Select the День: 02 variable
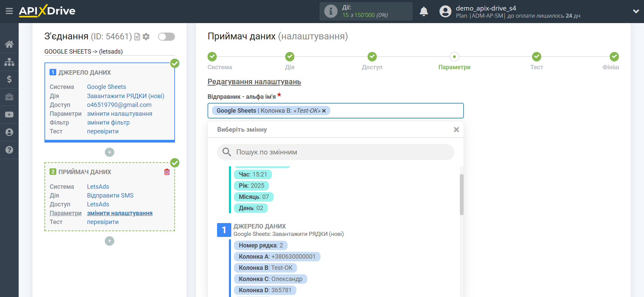This screenshot has height=297, width=644. [x=251, y=208]
